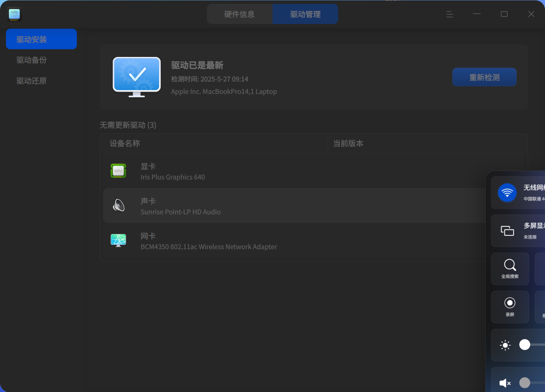Open 驱动备份 in the sidebar
This screenshot has width=545, height=392.
point(41,60)
